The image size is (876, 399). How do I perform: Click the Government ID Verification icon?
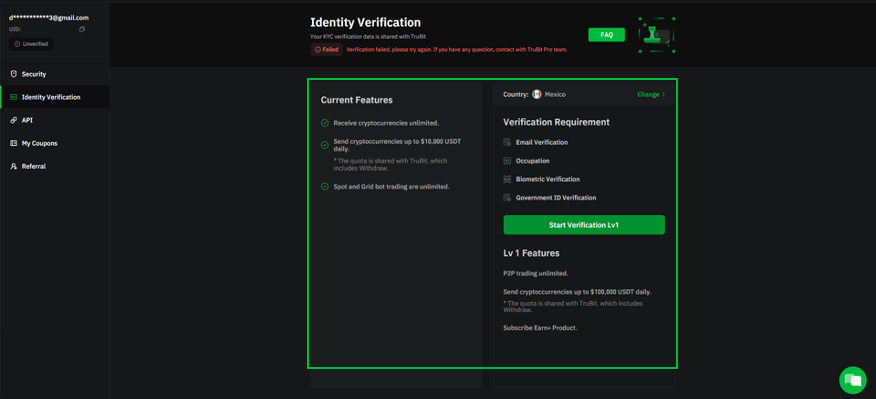(507, 198)
